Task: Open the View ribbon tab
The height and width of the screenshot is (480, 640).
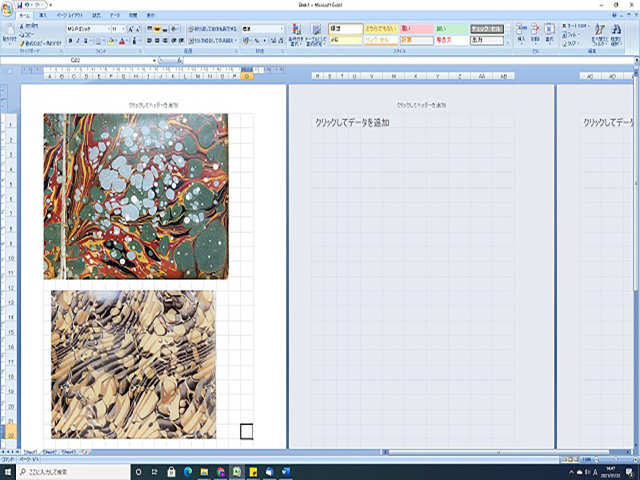Action: tap(151, 16)
